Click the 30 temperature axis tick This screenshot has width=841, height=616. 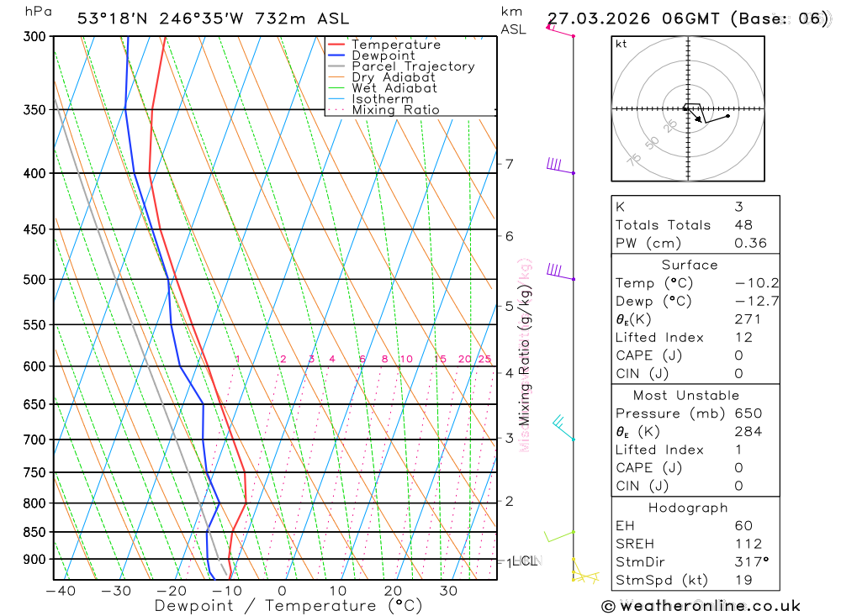point(448,591)
